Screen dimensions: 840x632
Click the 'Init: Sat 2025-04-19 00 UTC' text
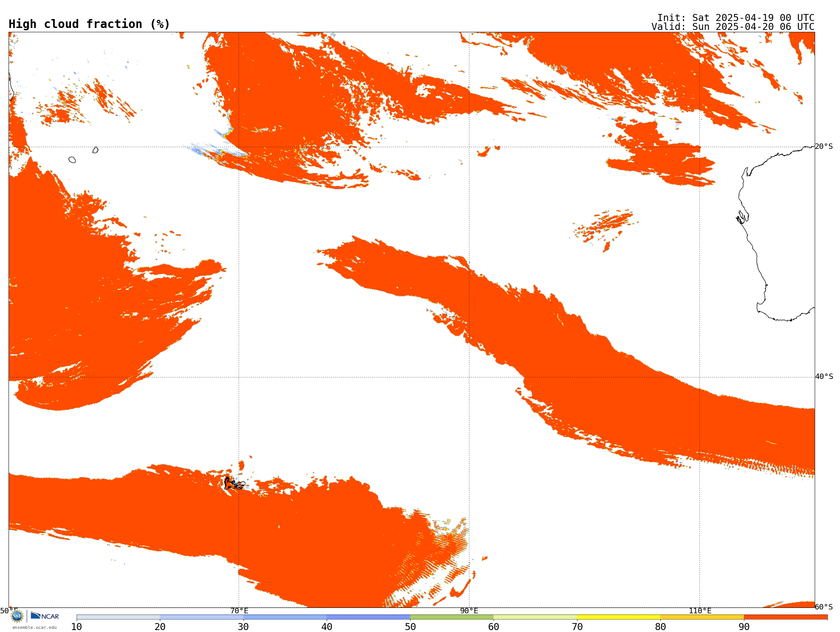coord(736,18)
